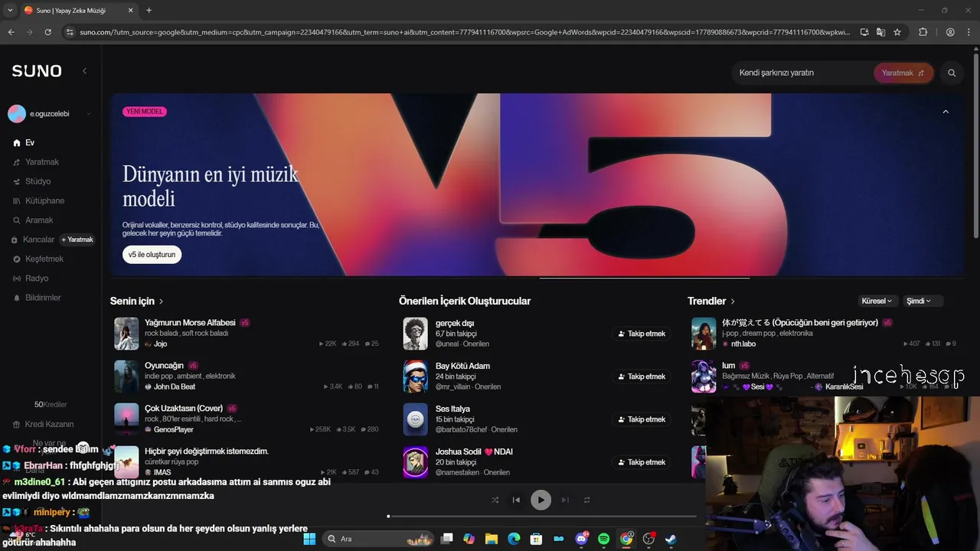
Task: Open Keşfetmek explore page
Action: pyautogui.click(x=38, y=259)
